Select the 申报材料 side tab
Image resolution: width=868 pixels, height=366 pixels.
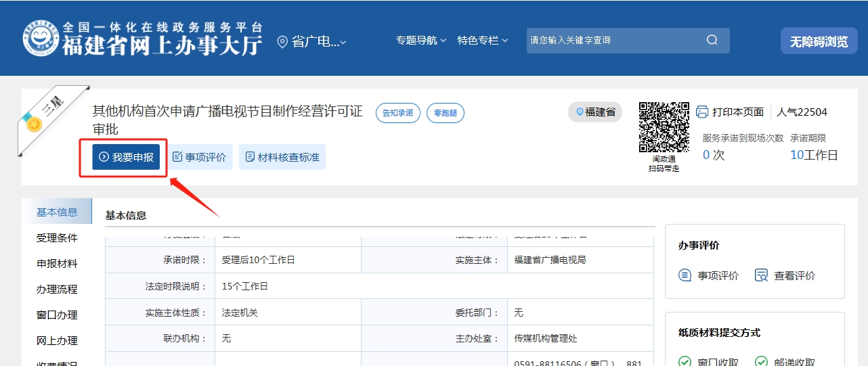(57, 264)
